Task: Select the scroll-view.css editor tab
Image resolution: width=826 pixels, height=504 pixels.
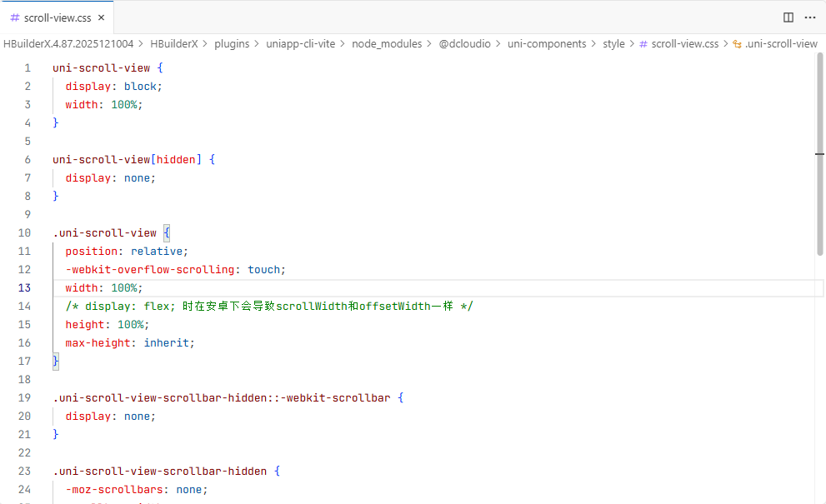Action: 57,17
